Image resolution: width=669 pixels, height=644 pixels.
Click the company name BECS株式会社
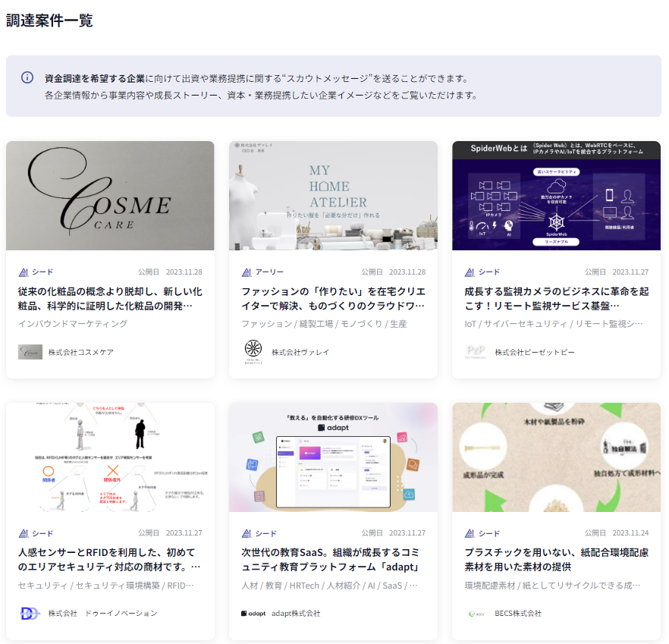(x=518, y=613)
